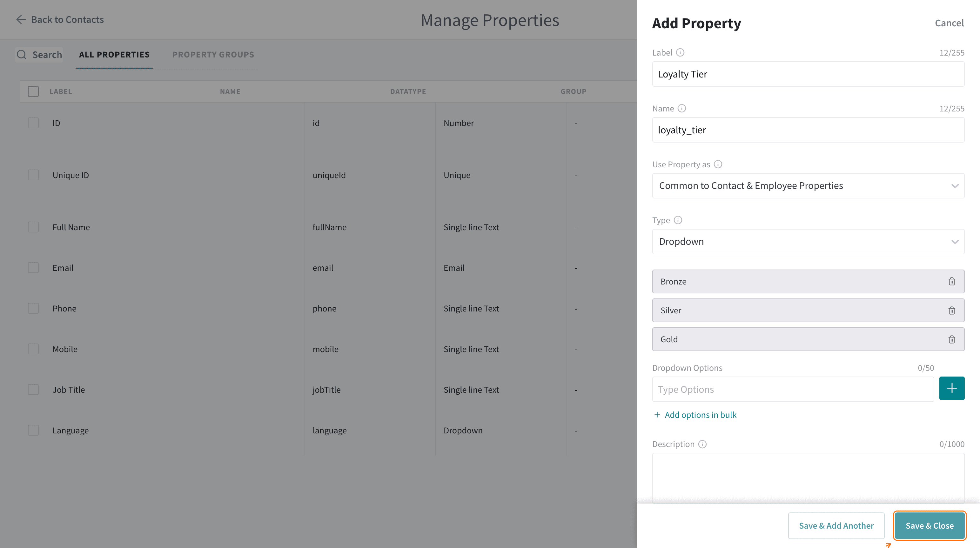Click into the Description text area
The width and height of the screenshot is (980, 548).
(808, 478)
